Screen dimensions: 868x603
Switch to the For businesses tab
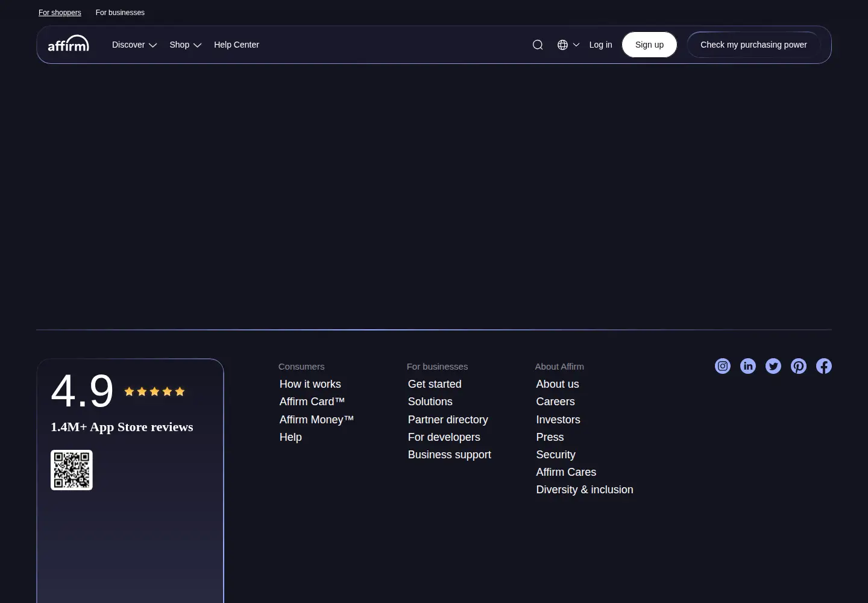point(120,13)
